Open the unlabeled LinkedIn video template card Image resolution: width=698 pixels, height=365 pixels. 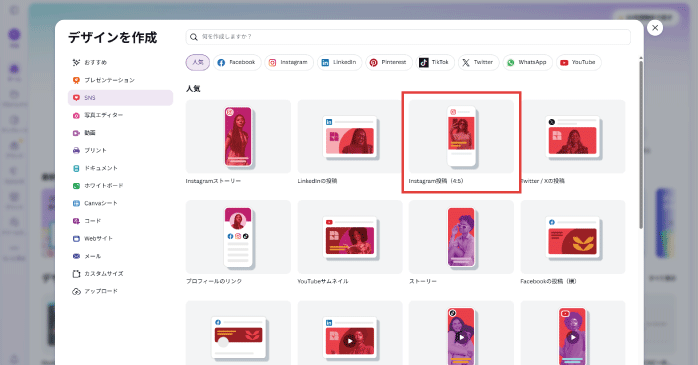[x=350, y=333]
